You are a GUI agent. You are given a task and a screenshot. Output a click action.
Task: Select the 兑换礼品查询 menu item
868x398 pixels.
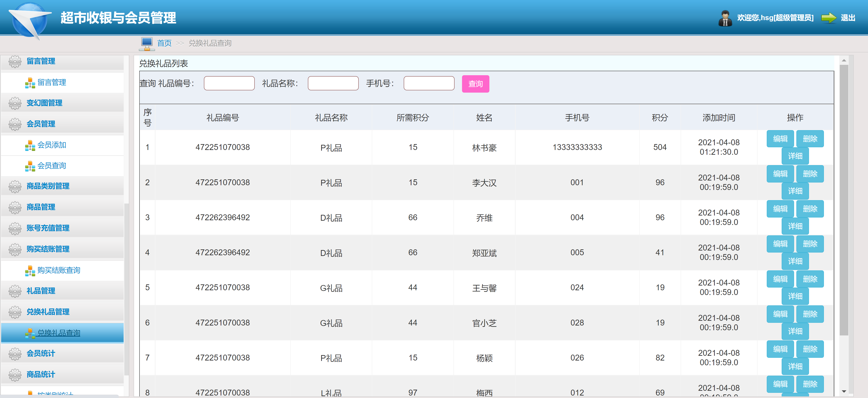coord(59,333)
